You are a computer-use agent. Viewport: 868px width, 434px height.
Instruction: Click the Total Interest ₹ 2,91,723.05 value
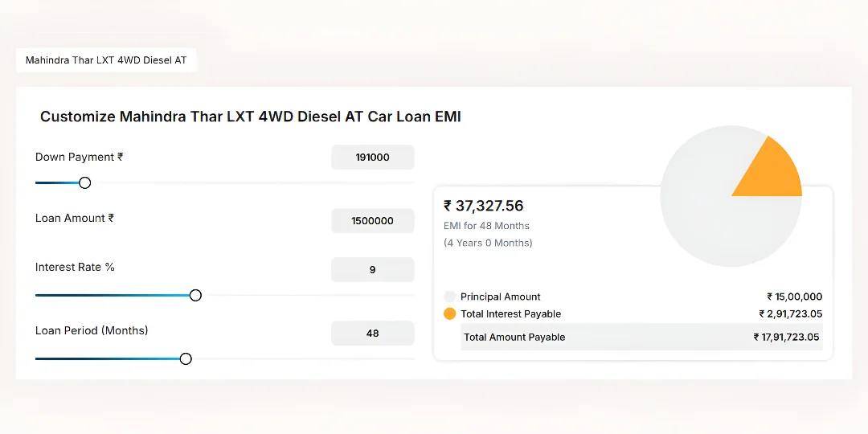coord(790,313)
